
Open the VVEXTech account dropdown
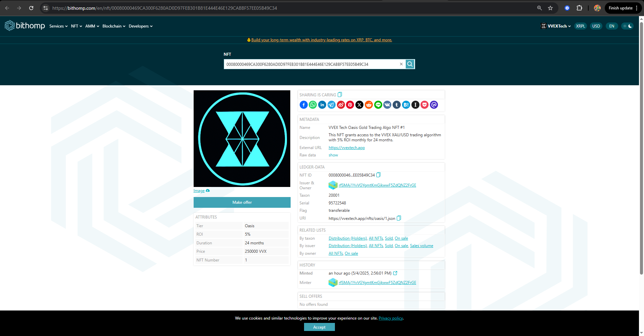pyautogui.click(x=556, y=26)
